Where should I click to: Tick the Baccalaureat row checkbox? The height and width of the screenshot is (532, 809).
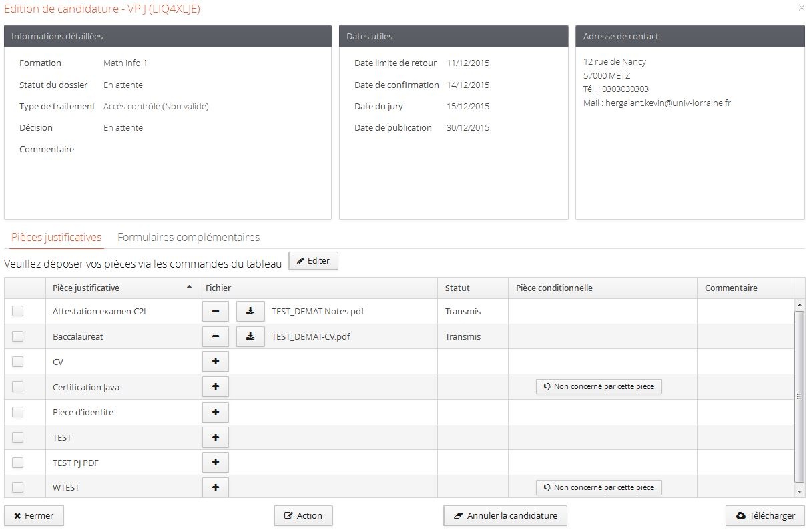(17, 336)
